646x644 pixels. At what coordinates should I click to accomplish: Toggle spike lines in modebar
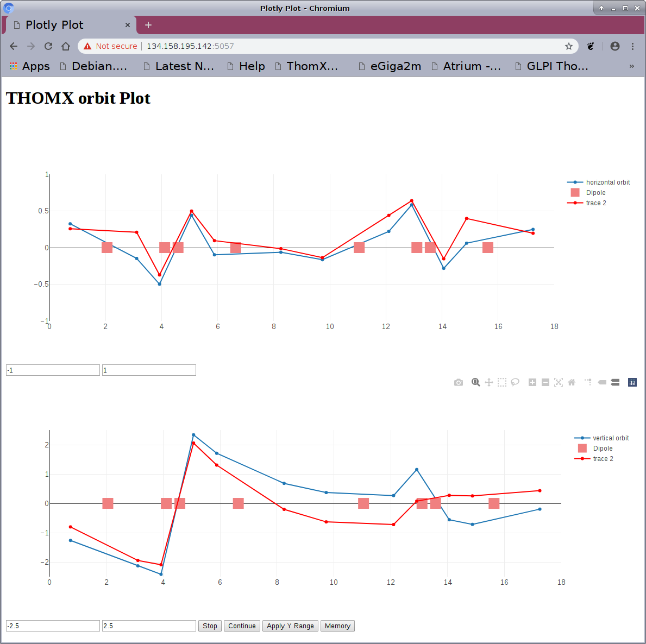pyautogui.click(x=588, y=382)
